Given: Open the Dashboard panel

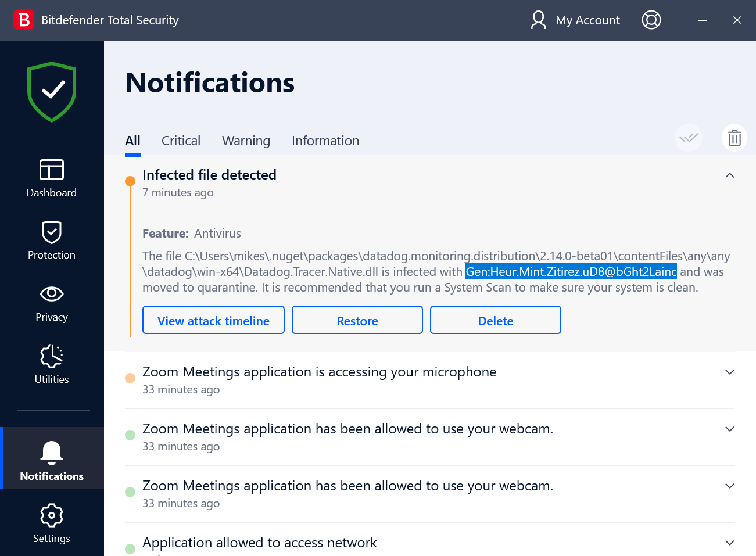Looking at the screenshot, I should [51, 178].
